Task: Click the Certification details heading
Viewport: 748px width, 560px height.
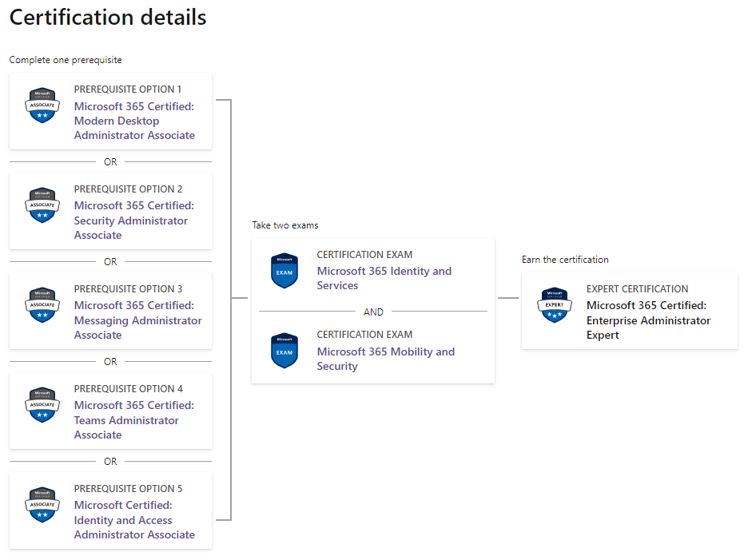Action: (108, 18)
